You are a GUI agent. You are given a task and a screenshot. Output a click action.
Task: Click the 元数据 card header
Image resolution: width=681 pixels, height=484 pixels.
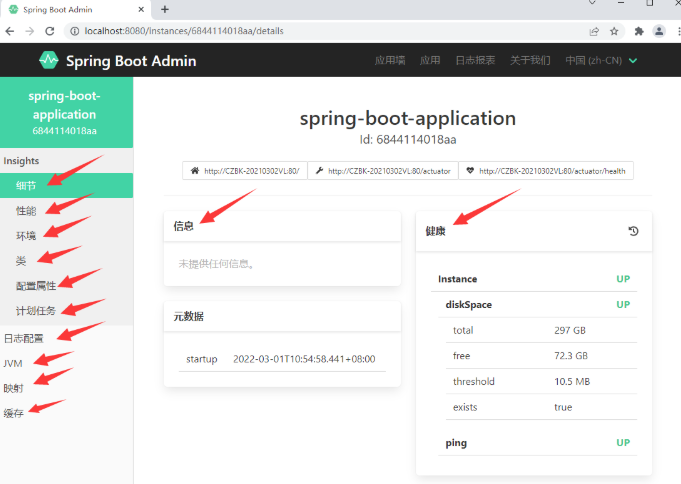click(282, 316)
